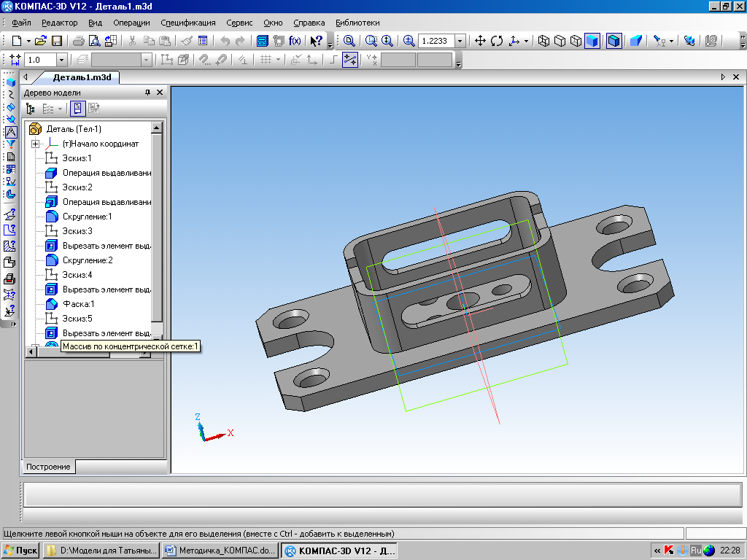Open the Спецификация menu

click(188, 23)
